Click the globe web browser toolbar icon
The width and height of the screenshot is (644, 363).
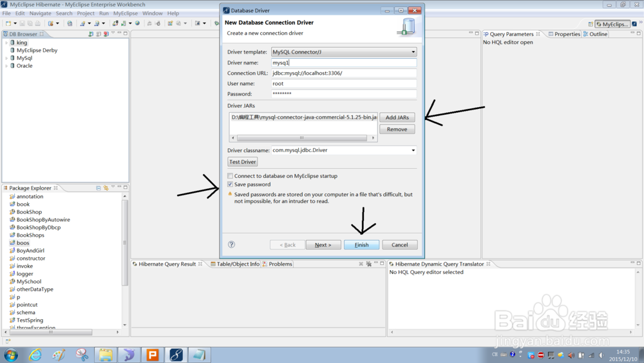tap(137, 23)
